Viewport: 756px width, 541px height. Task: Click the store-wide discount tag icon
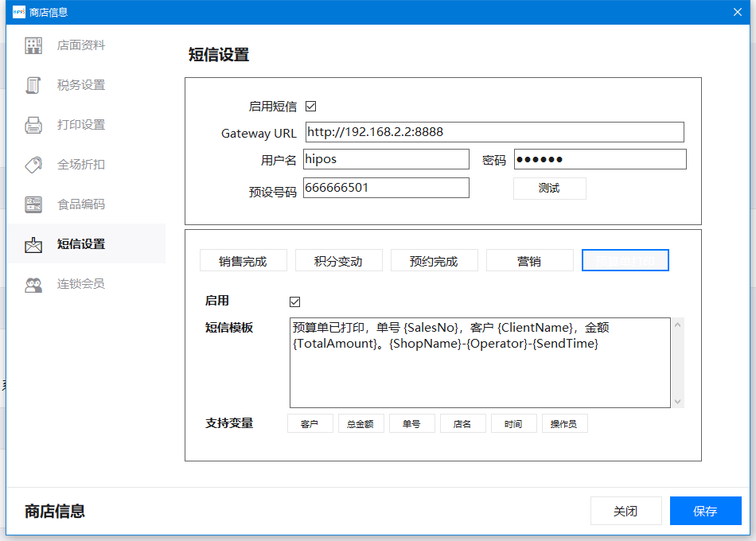point(33,165)
